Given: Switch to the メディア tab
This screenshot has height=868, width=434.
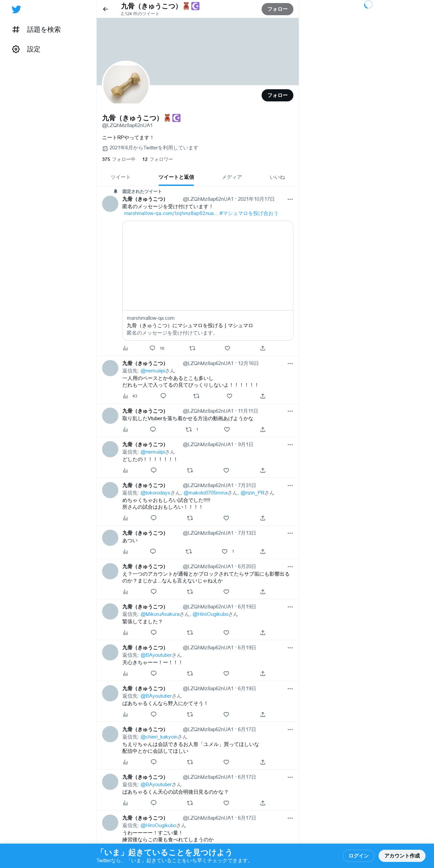Looking at the screenshot, I should tap(232, 177).
